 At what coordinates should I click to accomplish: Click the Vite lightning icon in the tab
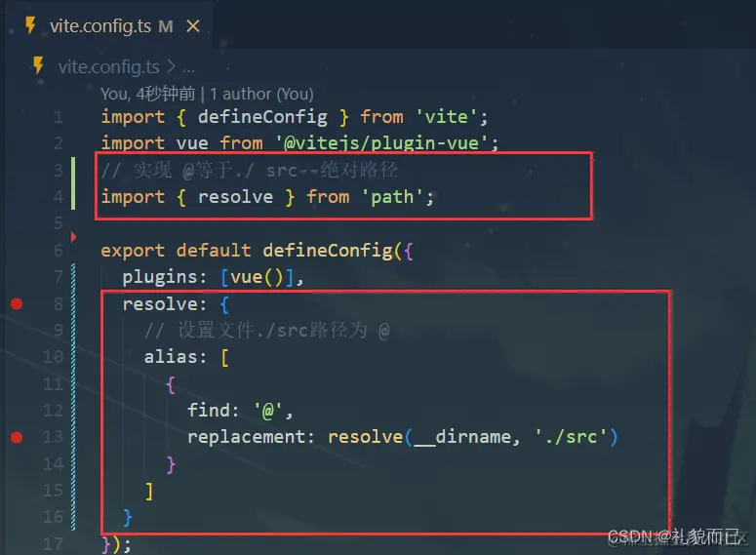click(x=30, y=25)
